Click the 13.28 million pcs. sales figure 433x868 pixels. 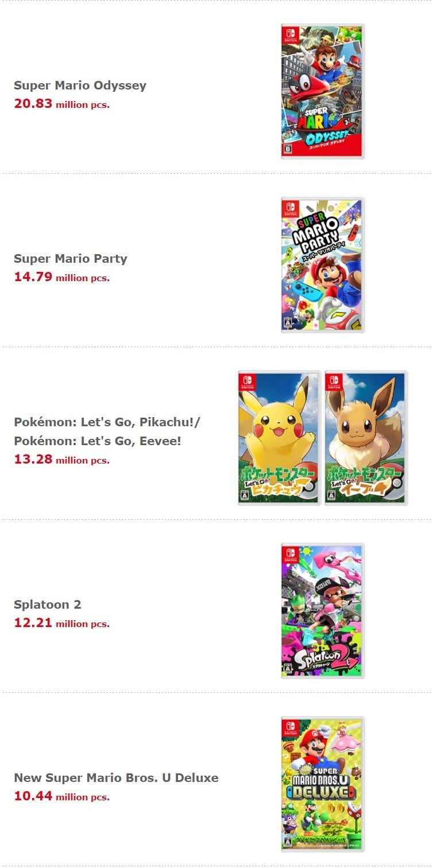61,460
